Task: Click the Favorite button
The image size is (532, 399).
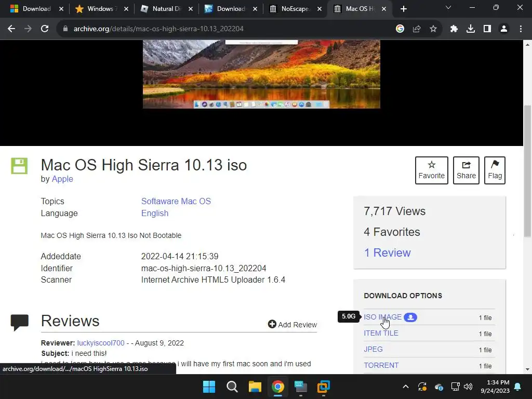Action: tap(432, 170)
